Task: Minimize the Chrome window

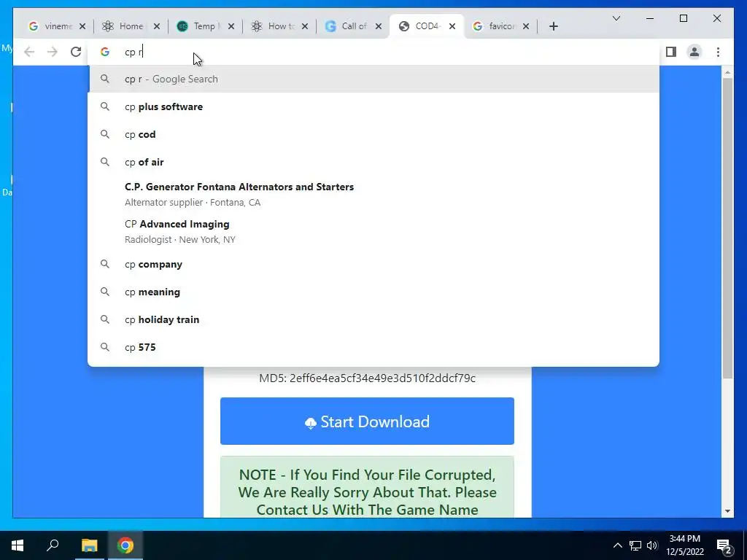Action: (650, 18)
